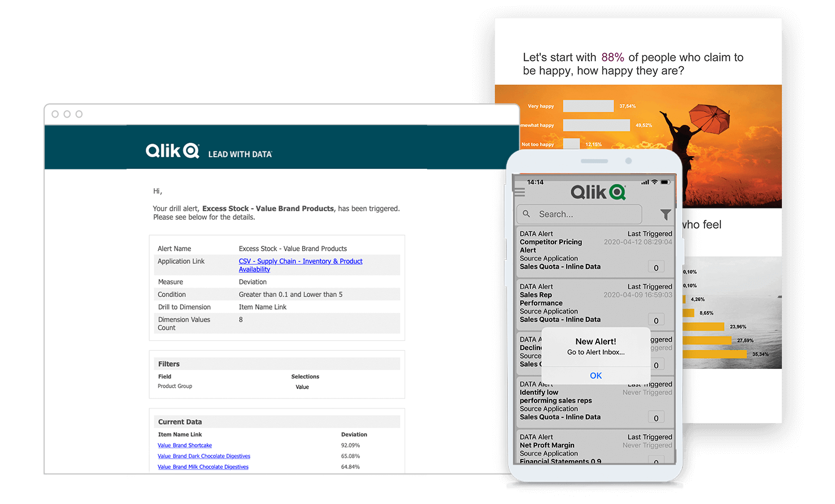Tap the filter funnel icon in phone app
This screenshot has width=835, height=504.
click(x=666, y=215)
